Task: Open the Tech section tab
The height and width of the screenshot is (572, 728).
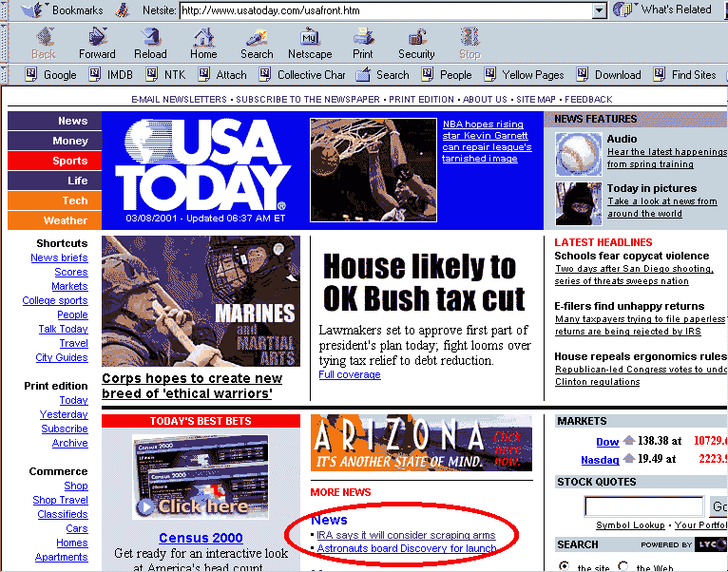Action: tap(55, 200)
